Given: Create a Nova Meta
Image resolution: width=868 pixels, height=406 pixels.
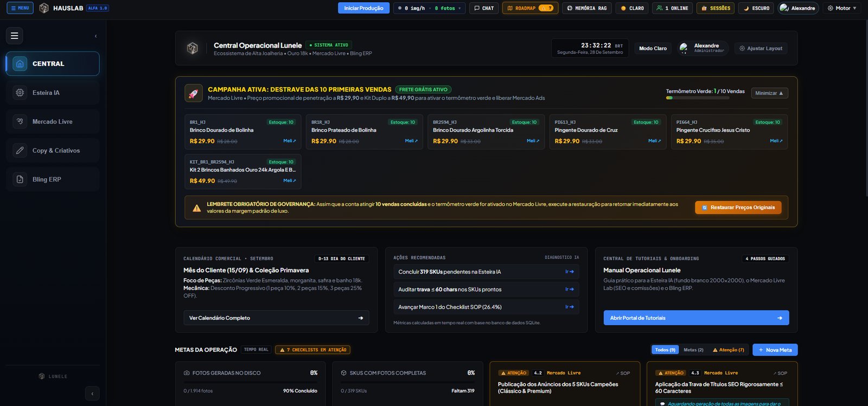Looking at the screenshot, I should point(775,350).
